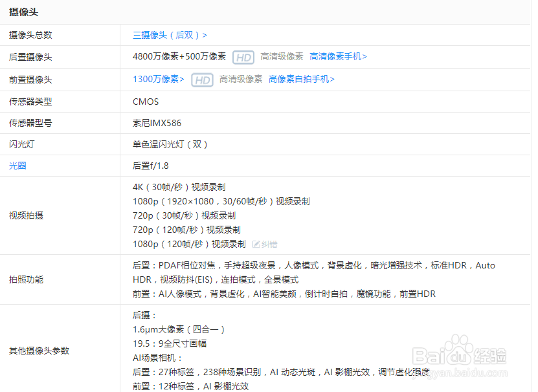Viewport: 538px width, 392px height.
Task: Click the edit pencil icon beside 纠错
Action: tap(256, 244)
